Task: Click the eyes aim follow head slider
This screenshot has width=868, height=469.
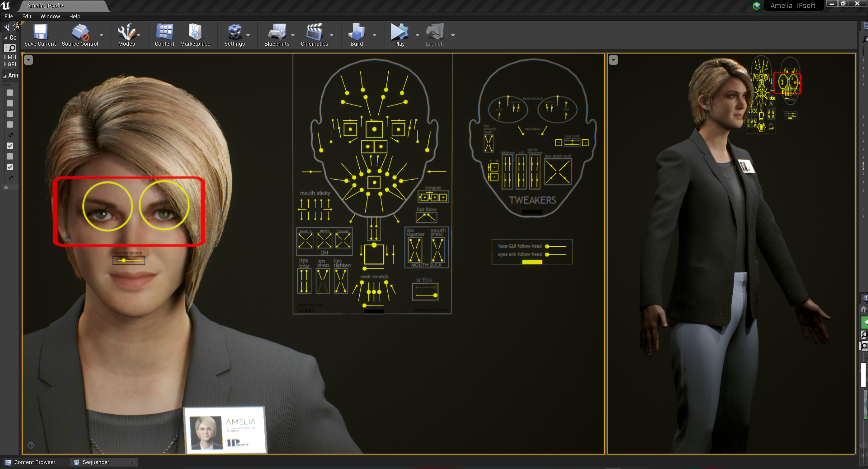Action: click(x=556, y=254)
